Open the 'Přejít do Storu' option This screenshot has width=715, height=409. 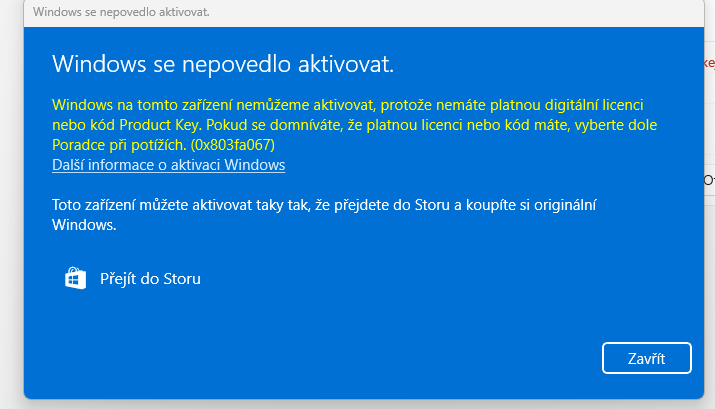pos(150,279)
